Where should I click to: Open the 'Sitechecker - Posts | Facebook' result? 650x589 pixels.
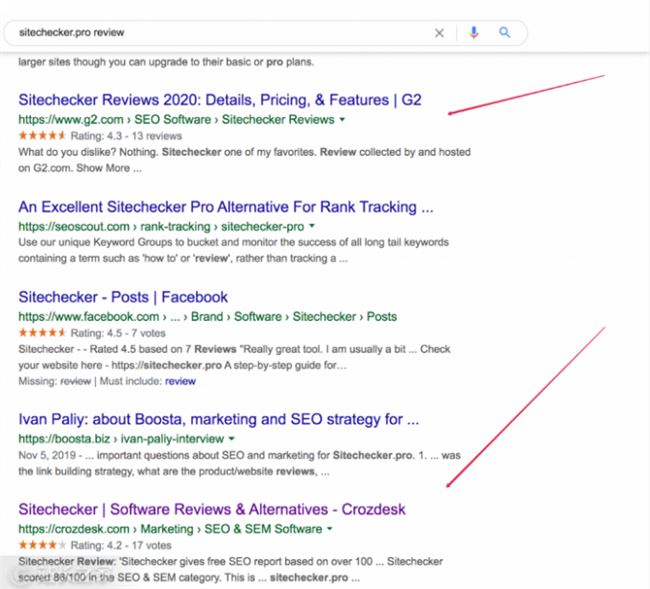pos(123,297)
